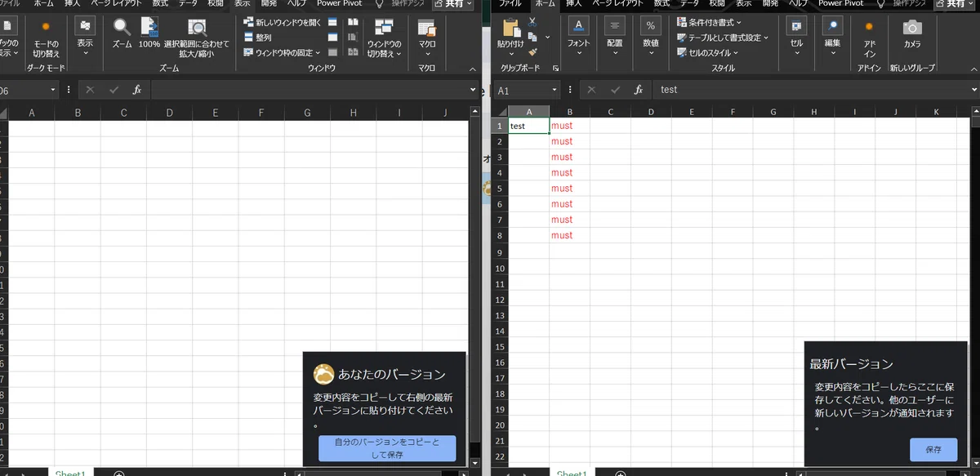Open Conditional Formatting (条件付き書式) menu
Screen dimensions: 980x476
click(709, 22)
